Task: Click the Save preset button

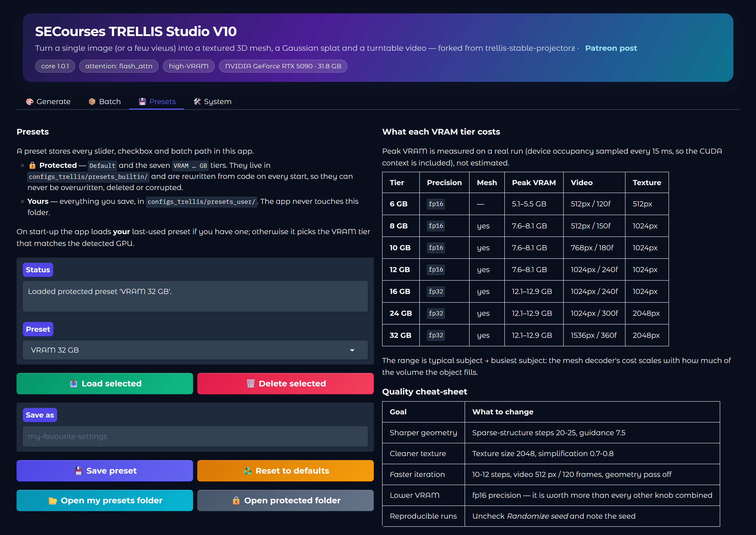Action: coord(105,471)
